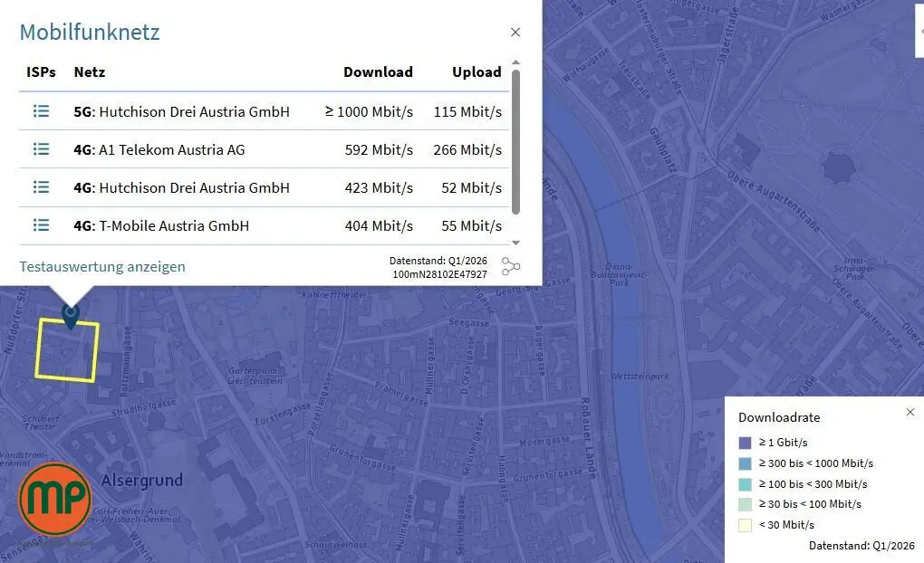924x563 pixels.
Task: Open ISP list for 4G A1 Telekom
Action: click(x=41, y=149)
